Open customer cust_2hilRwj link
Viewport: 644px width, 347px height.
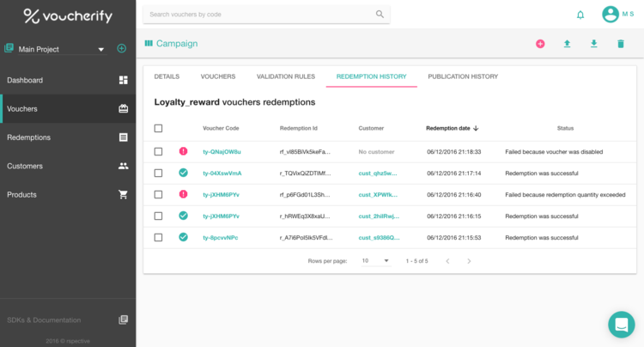coord(379,216)
